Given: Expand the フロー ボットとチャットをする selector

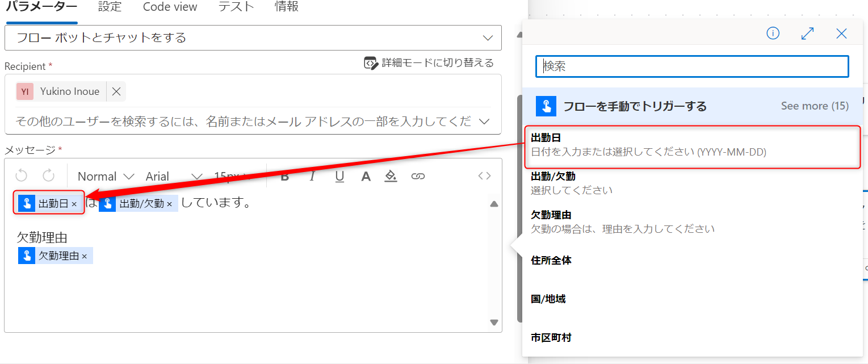Looking at the screenshot, I should click(x=487, y=37).
